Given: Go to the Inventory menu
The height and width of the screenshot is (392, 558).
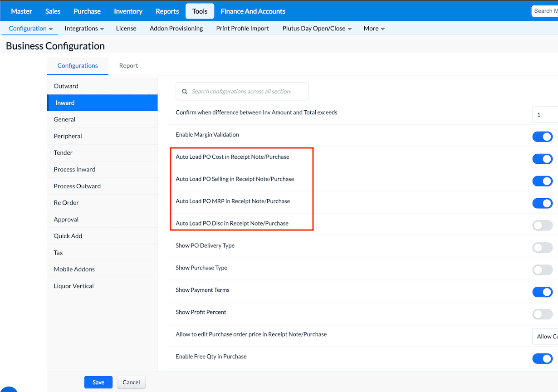Looking at the screenshot, I should [x=128, y=11].
